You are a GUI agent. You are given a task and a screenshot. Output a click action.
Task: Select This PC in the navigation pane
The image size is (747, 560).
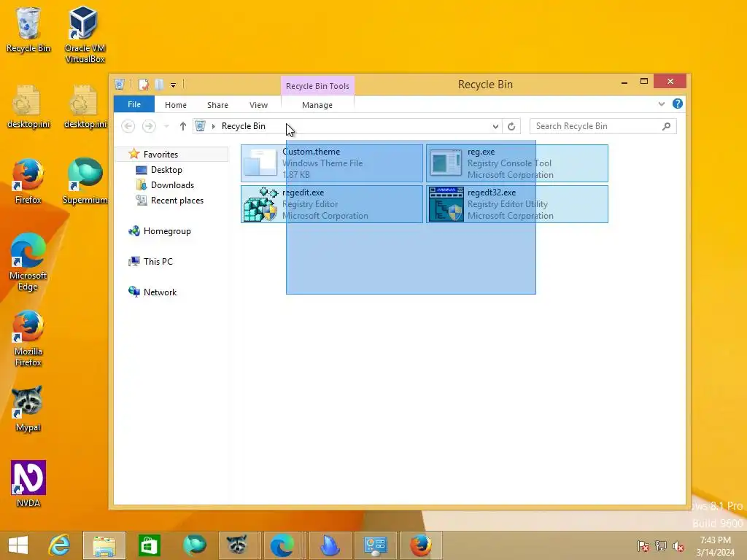pos(158,262)
